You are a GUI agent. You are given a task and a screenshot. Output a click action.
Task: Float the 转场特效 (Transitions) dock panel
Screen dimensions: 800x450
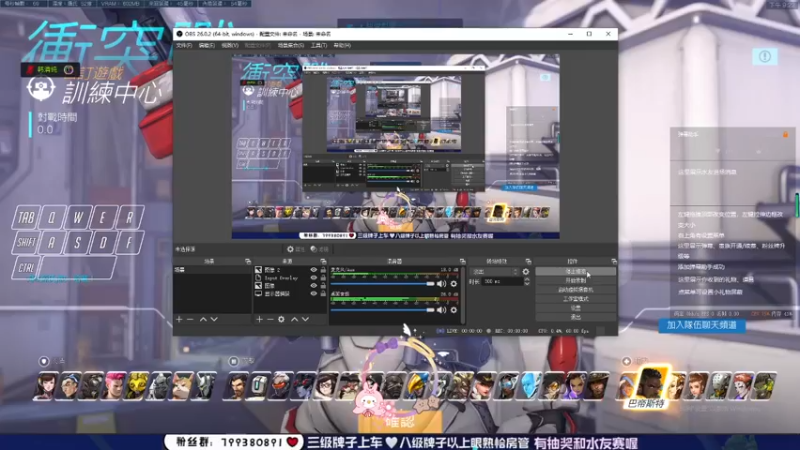point(528,261)
